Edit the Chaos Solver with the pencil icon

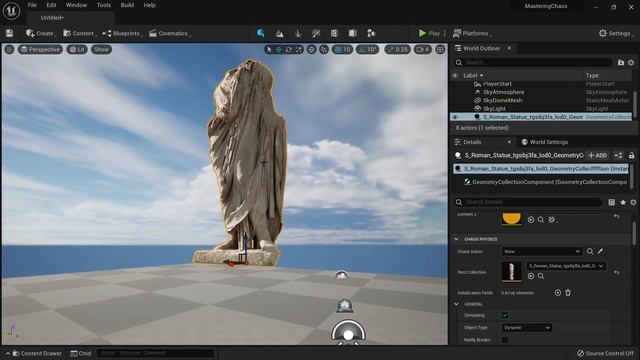(x=600, y=251)
